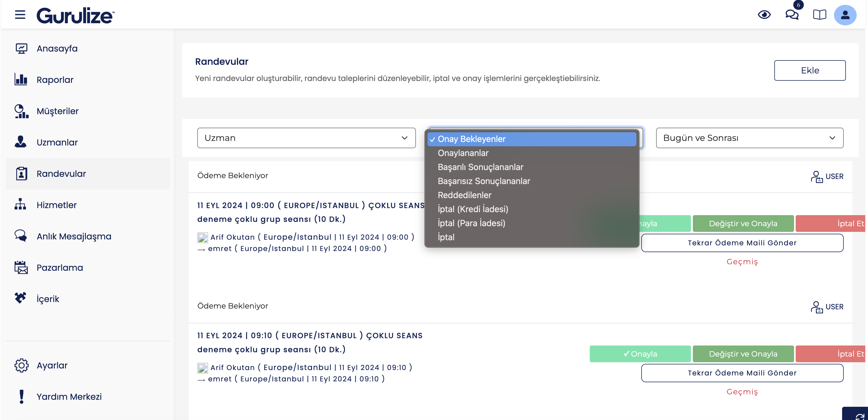
Task: Click the Yardım Merkezi exclamation icon
Action: coord(22,397)
